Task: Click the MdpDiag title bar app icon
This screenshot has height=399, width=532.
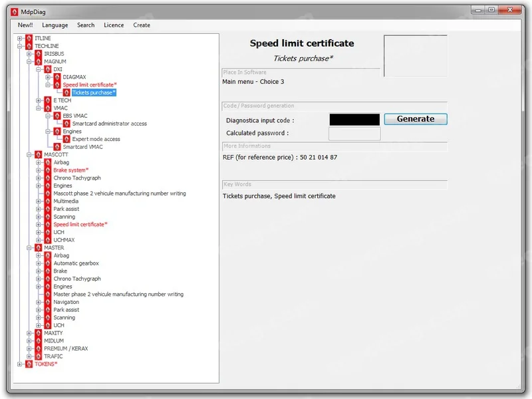Action: (x=15, y=10)
